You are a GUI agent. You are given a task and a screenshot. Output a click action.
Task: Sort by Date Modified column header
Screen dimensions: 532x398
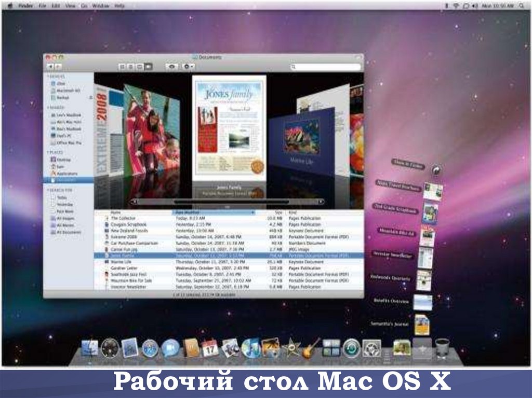tap(214, 213)
